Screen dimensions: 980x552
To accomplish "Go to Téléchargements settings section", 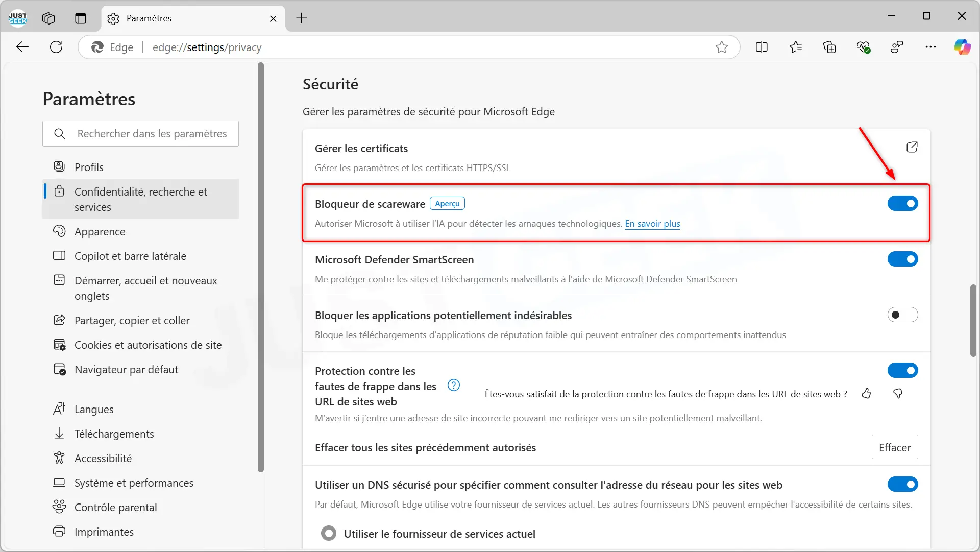I will coord(114,434).
